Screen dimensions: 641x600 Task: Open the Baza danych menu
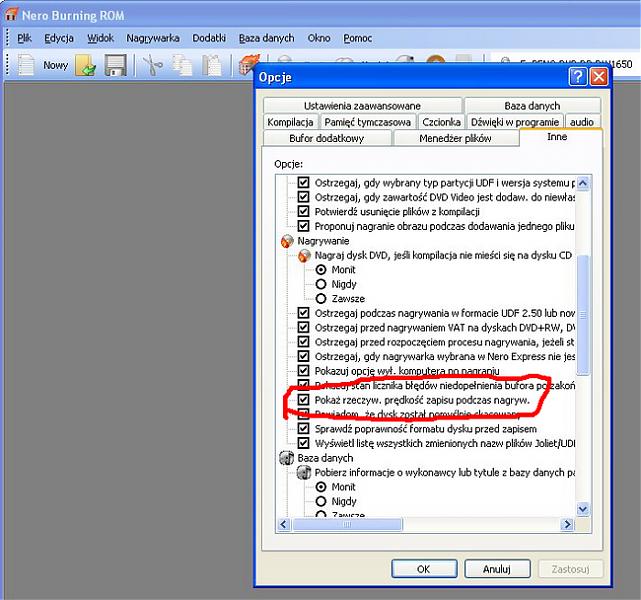tap(267, 38)
